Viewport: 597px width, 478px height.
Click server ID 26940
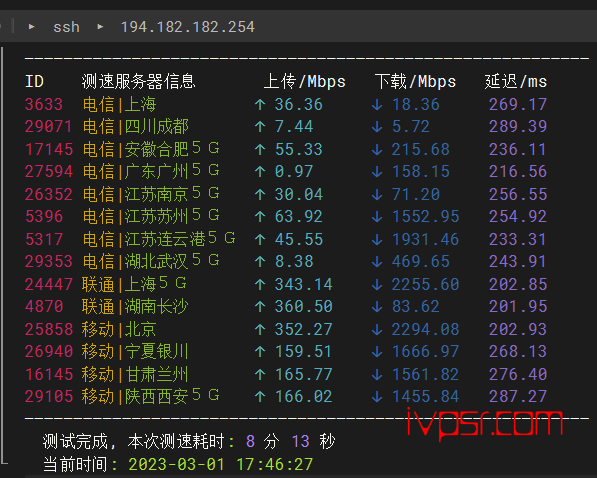(48, 351)
